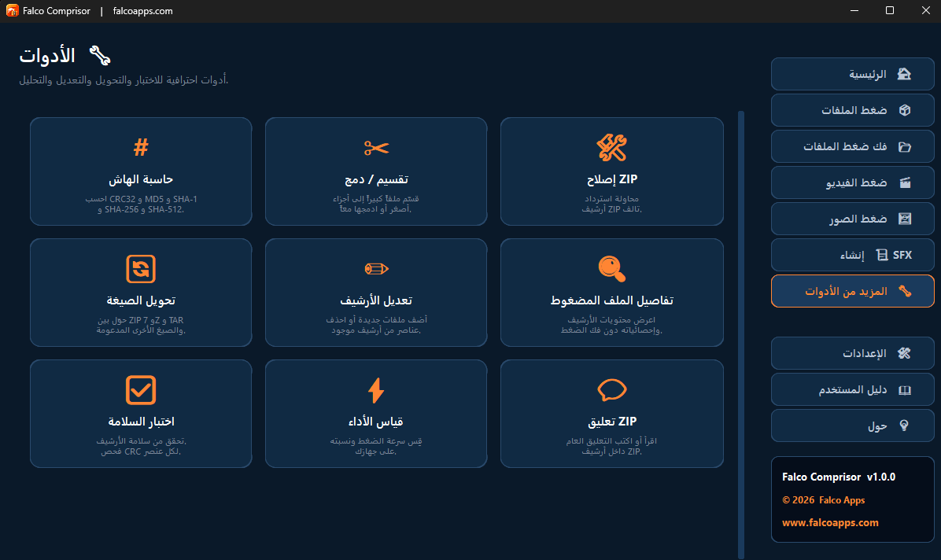Open the إصلاح ZIP tool card
Image resolution: width=941 pixels, height=560 pixels.
611,171
